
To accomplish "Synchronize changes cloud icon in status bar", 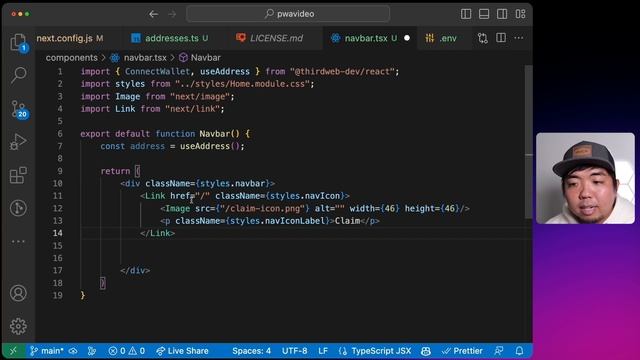I will (x=73, y=351).
